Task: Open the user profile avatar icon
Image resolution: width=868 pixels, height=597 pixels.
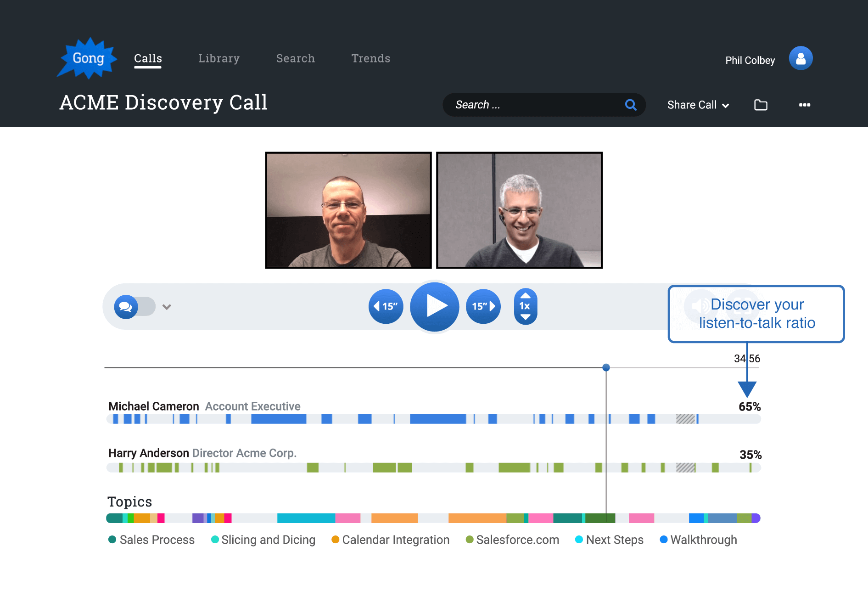Action: coord(801,58)
